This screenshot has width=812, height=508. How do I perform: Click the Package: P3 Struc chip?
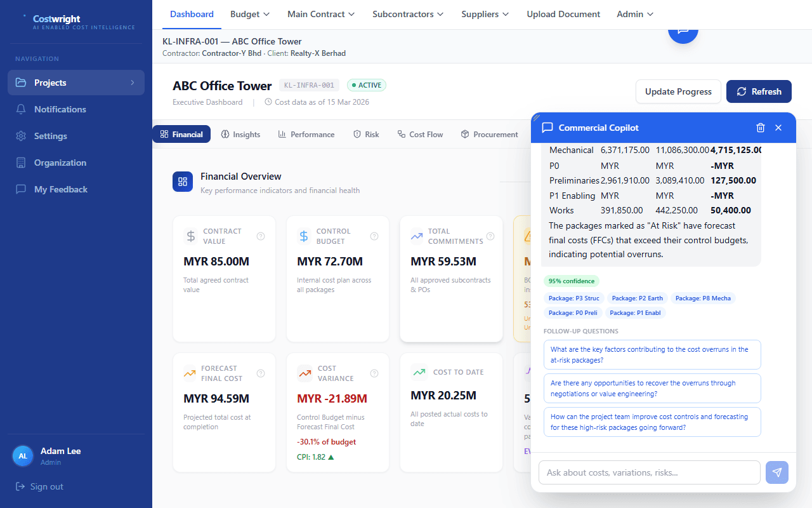tap(574, 298)
